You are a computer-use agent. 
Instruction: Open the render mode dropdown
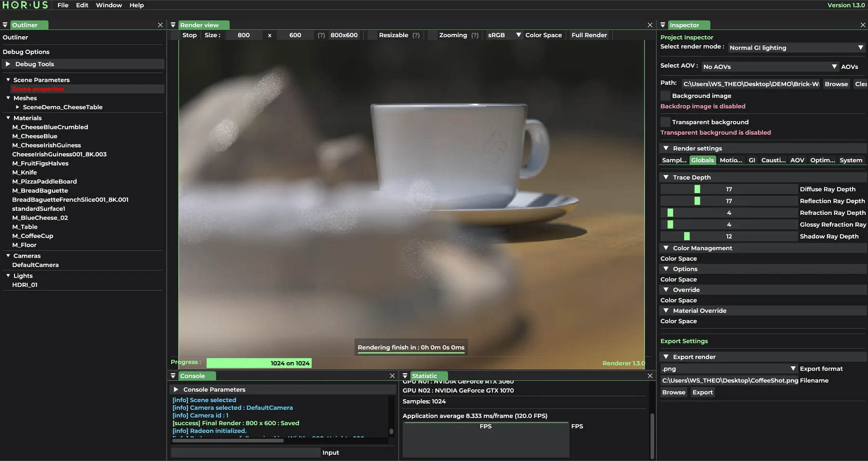pos(797,47)
